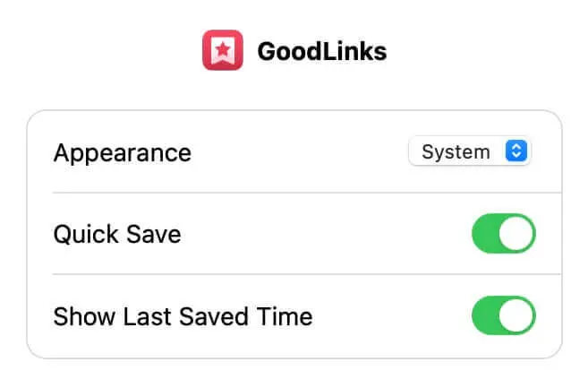Select the Show Last Saved Time row

[294, 316]
